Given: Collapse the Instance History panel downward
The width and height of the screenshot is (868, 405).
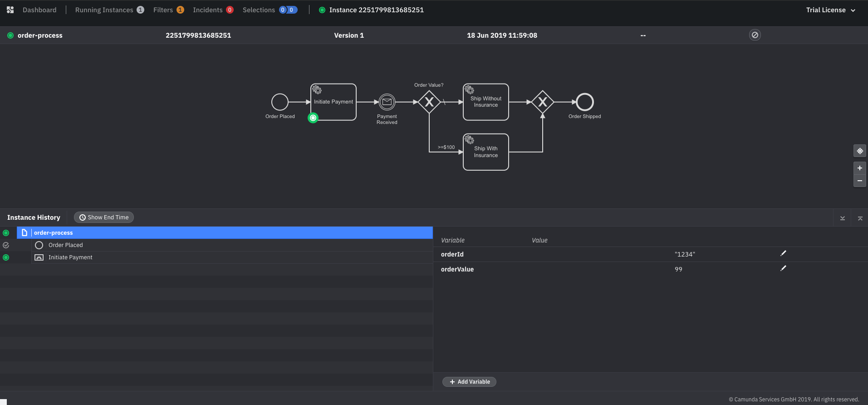Looking at the screenshot, I should [x=842, y=218].
